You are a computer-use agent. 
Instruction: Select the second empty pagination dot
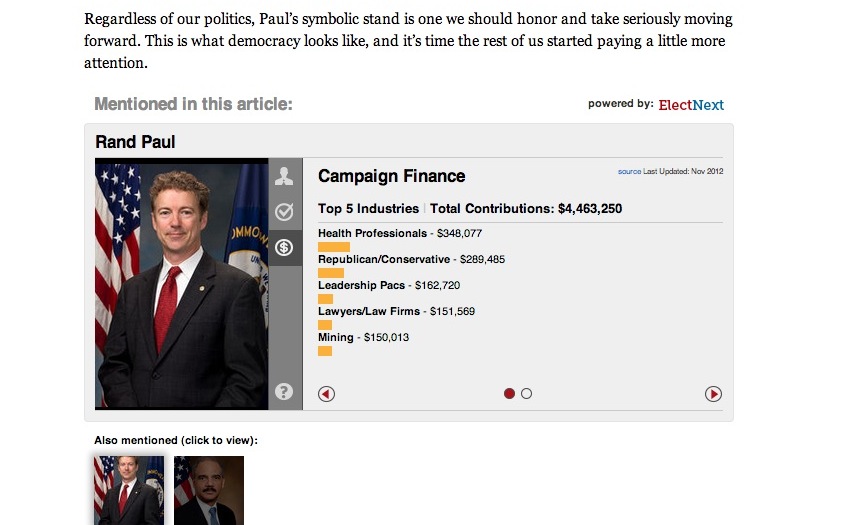[x=527, y=394]
